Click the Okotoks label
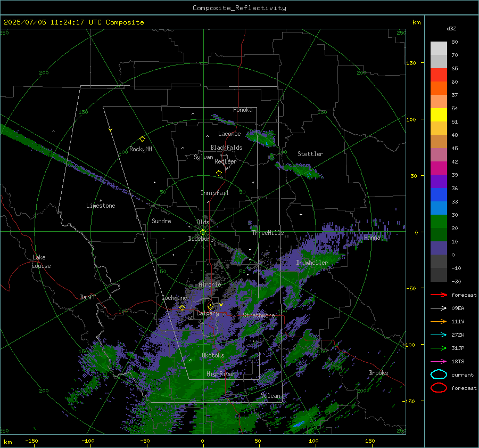The width and height of the screenshot is (479, 448). coord(213,355)
